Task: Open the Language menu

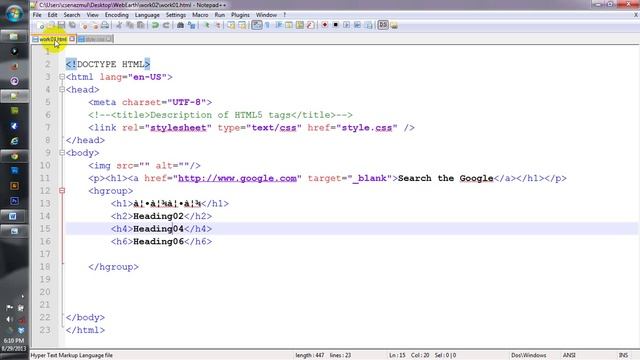Action: click(x=147, y=15)
